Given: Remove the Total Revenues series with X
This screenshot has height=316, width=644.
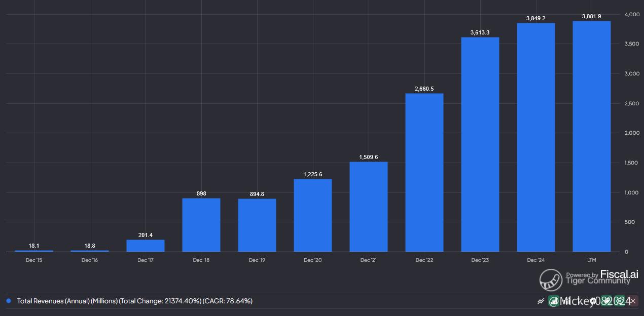Looking at the screenshot, I should 633,301.
